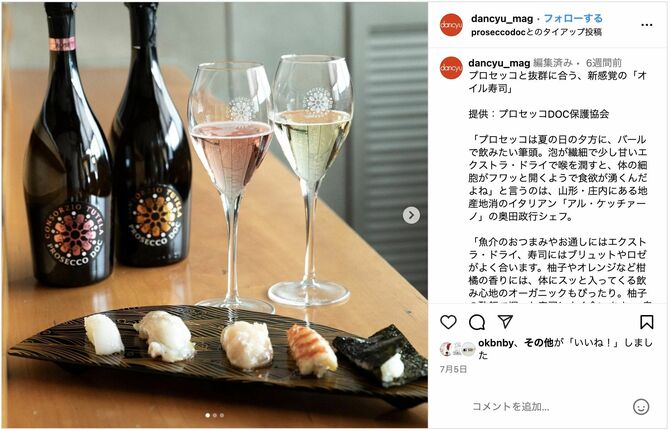Select the first carousel dot
The height and width of the screenshot is (431, 670).
(x=208, y=415)
